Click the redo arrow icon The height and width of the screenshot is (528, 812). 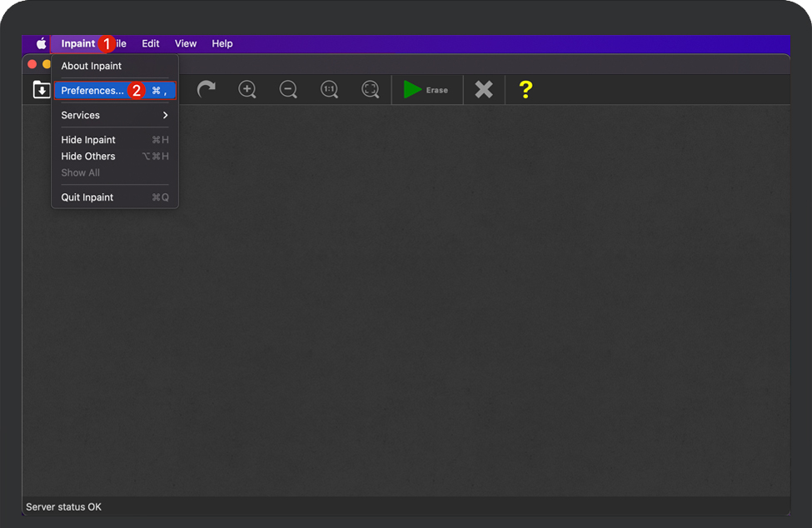(206, 90)
